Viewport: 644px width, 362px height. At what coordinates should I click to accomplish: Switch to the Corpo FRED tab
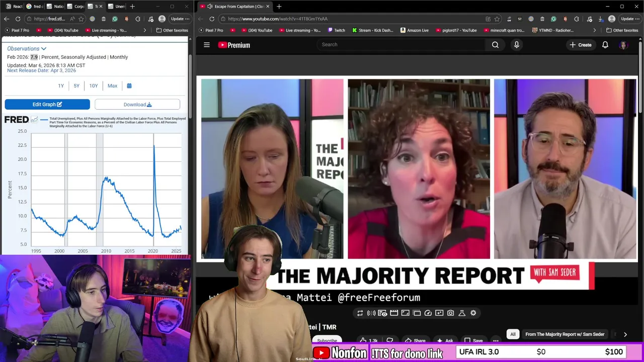(75, 7)
